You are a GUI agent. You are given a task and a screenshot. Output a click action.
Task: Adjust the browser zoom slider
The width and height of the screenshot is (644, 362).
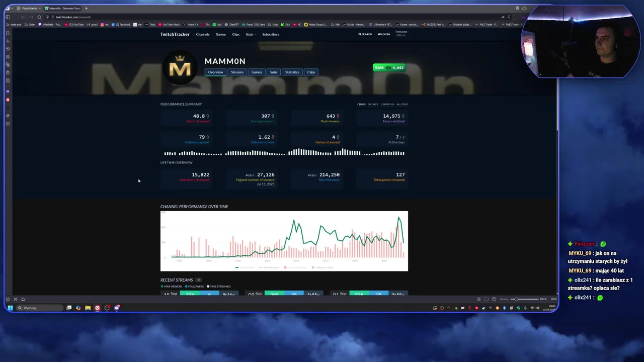[524, 299]
